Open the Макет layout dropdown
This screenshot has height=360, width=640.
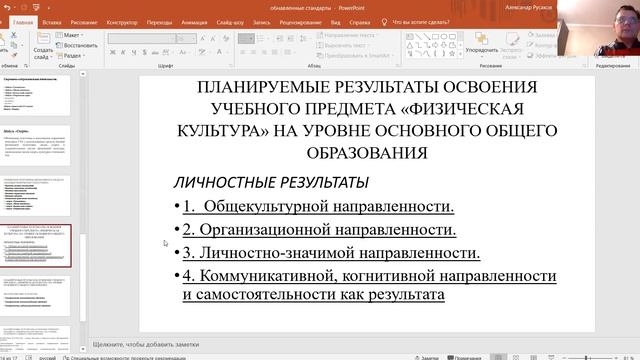pyautogui.click(x=70, y=35)
